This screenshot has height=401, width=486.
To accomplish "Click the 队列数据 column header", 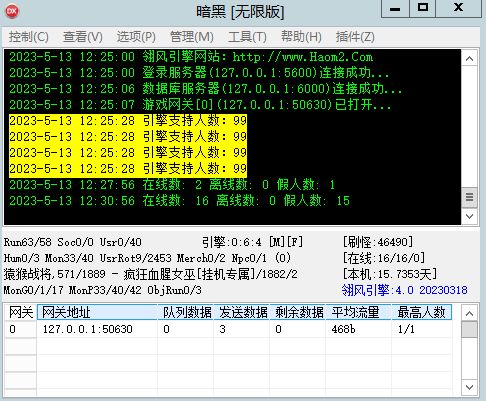I will 186,313.
